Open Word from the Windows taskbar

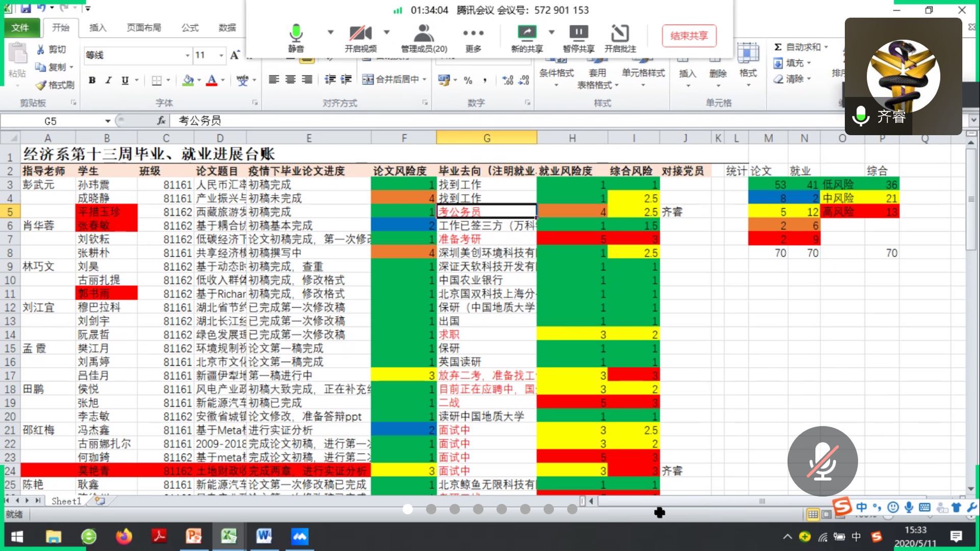[x=264, y=536]
